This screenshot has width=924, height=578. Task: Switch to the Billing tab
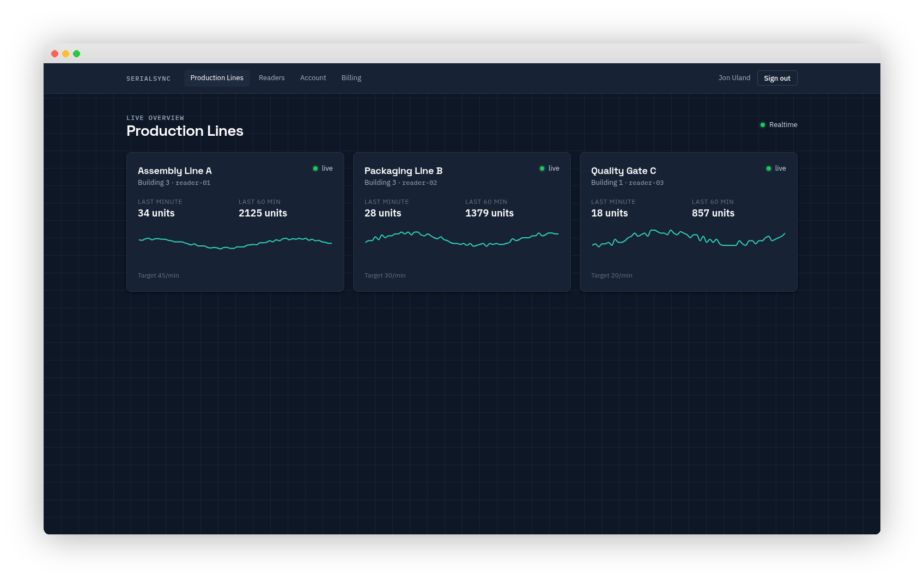click(351, 78)
